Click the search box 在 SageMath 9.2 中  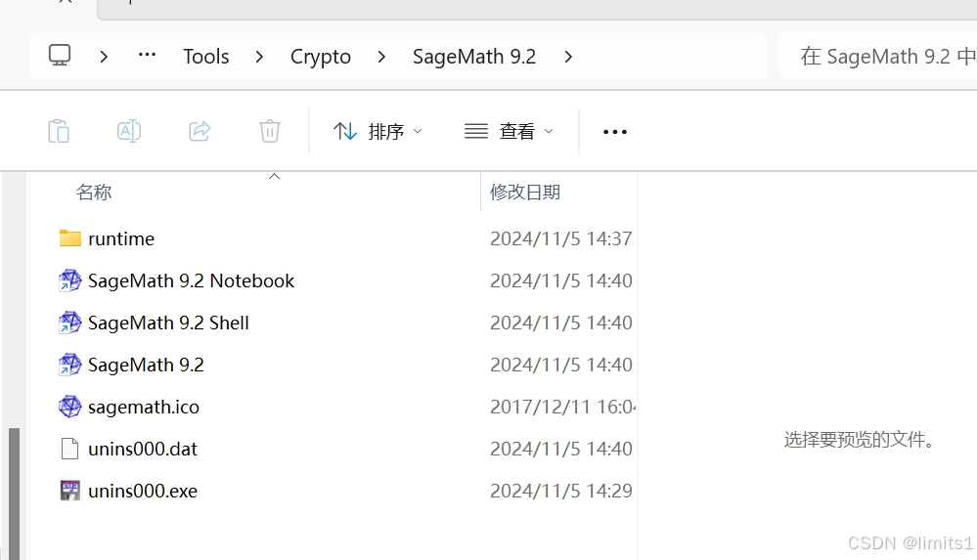[878, 56]
